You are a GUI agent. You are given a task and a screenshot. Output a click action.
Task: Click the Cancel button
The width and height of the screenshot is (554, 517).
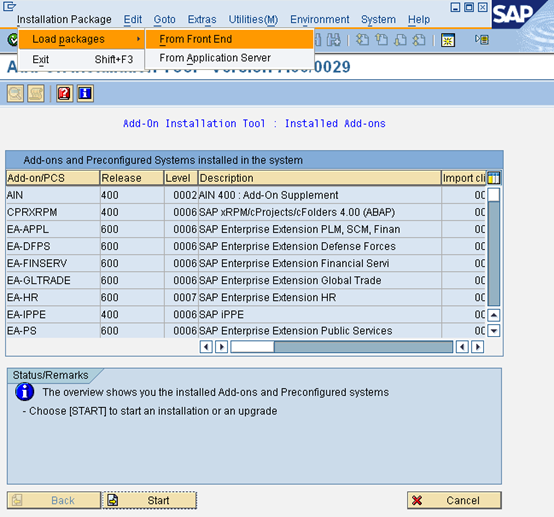point(454,500)
